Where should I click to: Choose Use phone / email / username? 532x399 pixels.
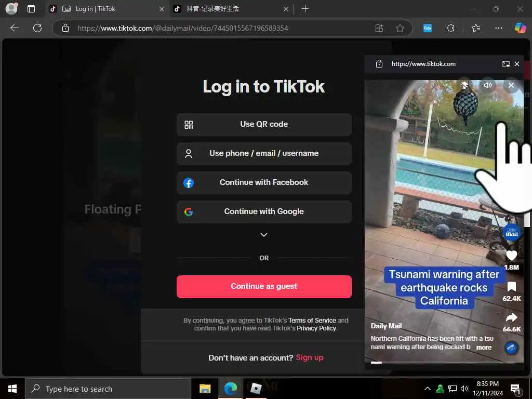(x=264, y=154)
